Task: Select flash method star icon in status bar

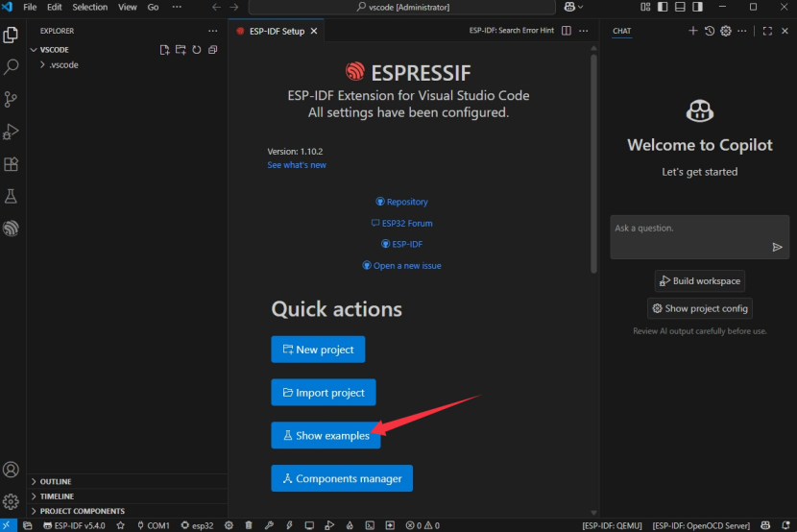Action: (x=120, y=525)
